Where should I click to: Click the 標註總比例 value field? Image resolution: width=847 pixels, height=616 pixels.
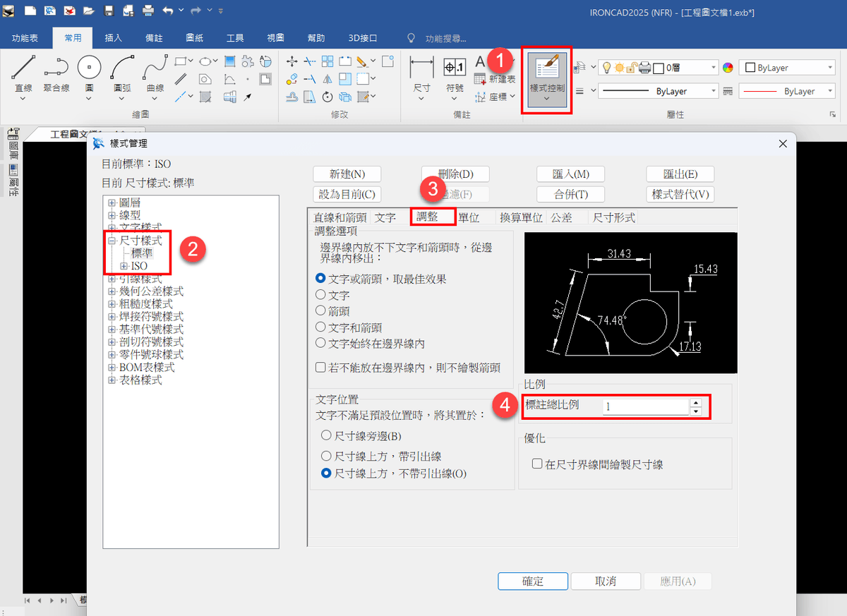(644, 407)
